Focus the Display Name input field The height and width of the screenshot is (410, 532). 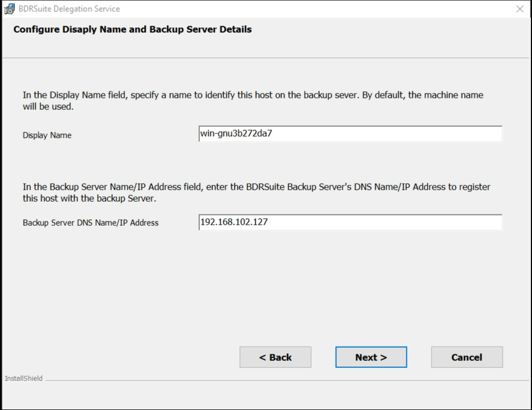(350, 134)
